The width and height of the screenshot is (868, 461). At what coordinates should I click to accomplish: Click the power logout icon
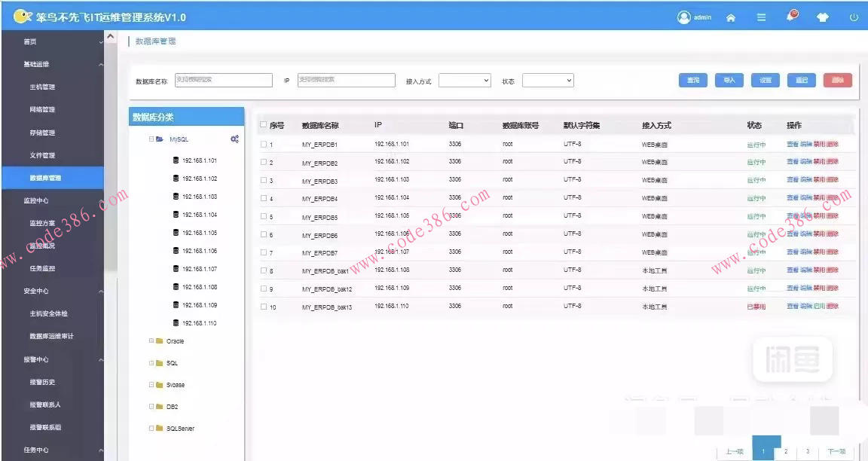coord(854,17)
